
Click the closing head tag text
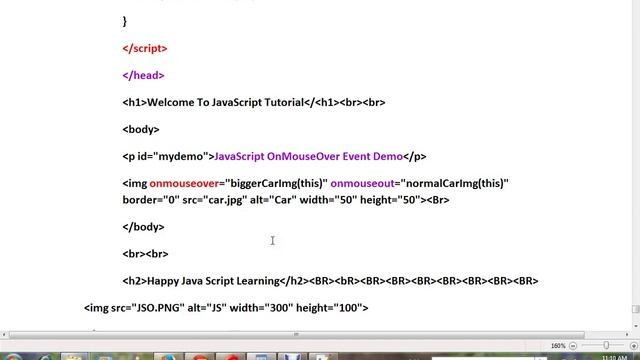coord(143,75)
